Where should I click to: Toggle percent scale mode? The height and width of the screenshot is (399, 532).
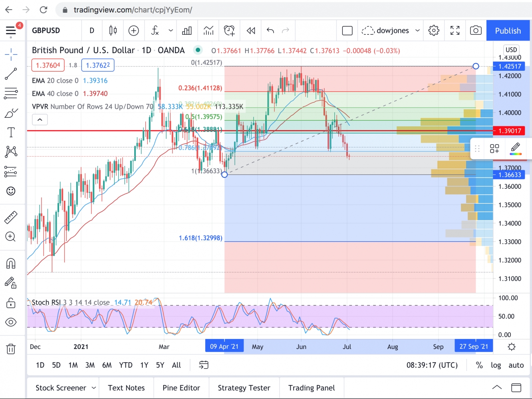tap(479, 365)
